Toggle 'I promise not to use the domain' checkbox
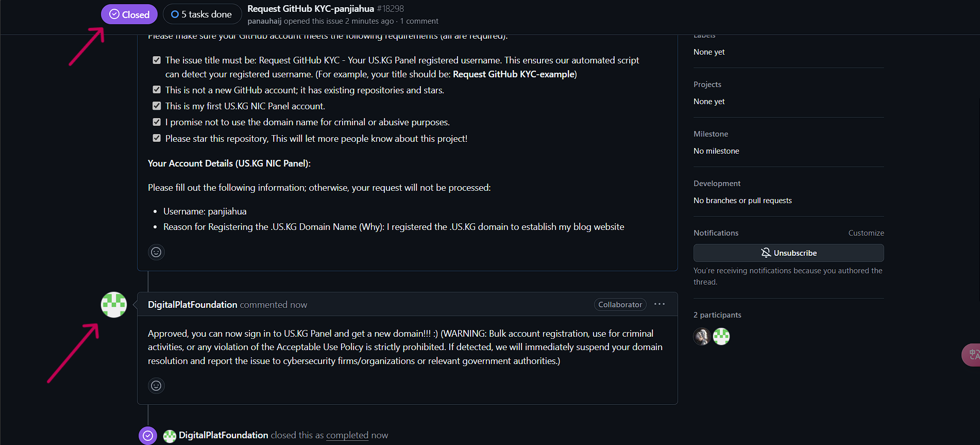This screenshot has height=445, width=980. [x=157, y=122]
